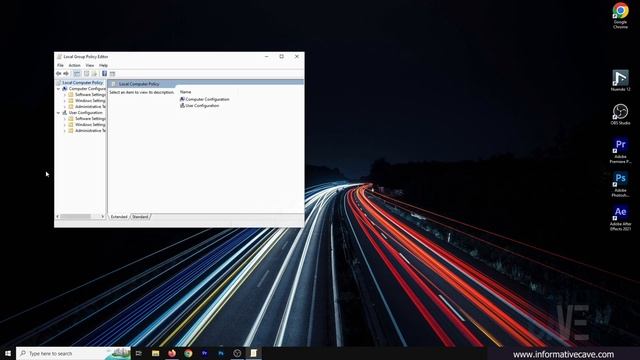
Task: Select Computer Configuration in the tree pane
Action: click(87, 89)
